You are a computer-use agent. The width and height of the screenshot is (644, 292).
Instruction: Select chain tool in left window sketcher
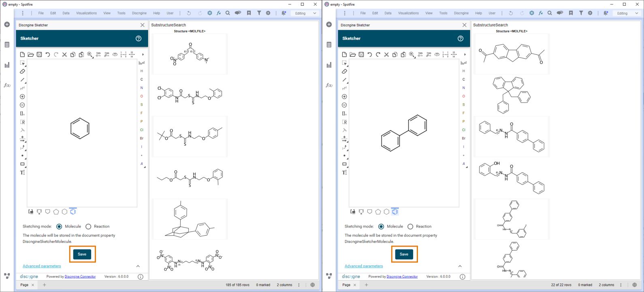[x=22, y=88]
